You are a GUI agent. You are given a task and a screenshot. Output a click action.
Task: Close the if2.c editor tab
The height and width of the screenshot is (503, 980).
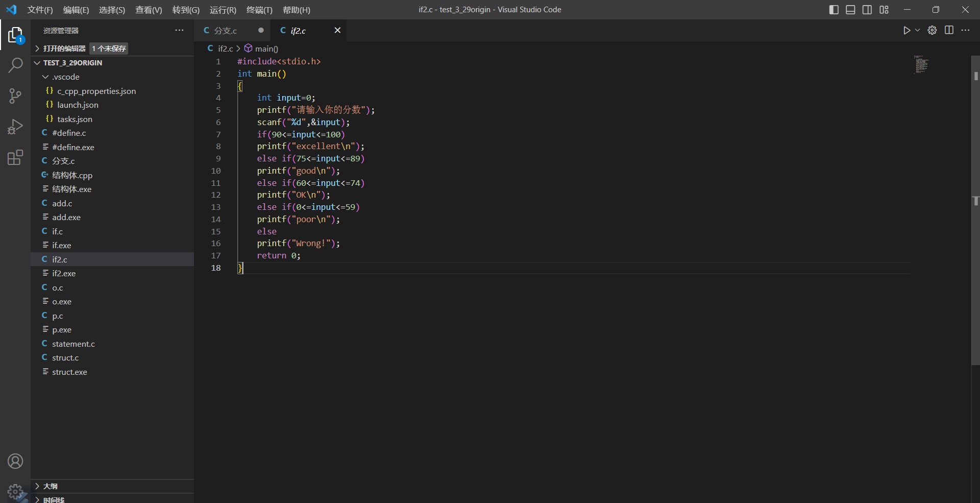tap(337, 31)
